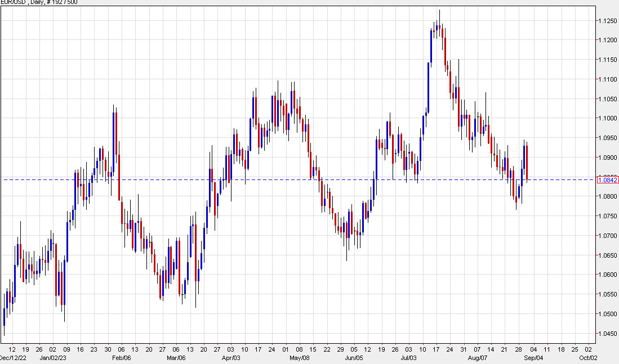Click the 1.1250 price scale label
The width and height of the screenshot is (619, 364).
pos(607,20)
